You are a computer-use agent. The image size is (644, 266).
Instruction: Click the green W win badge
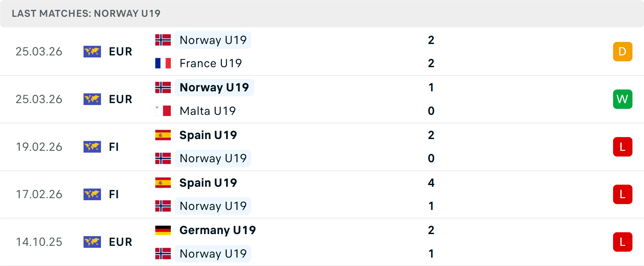point(623,99)
